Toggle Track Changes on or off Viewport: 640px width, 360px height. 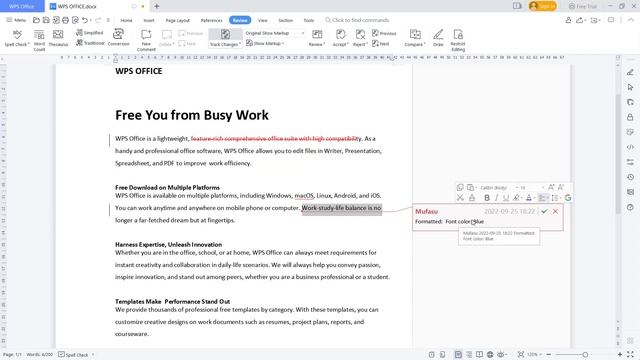pyautogui.click(x=225, y=38)
